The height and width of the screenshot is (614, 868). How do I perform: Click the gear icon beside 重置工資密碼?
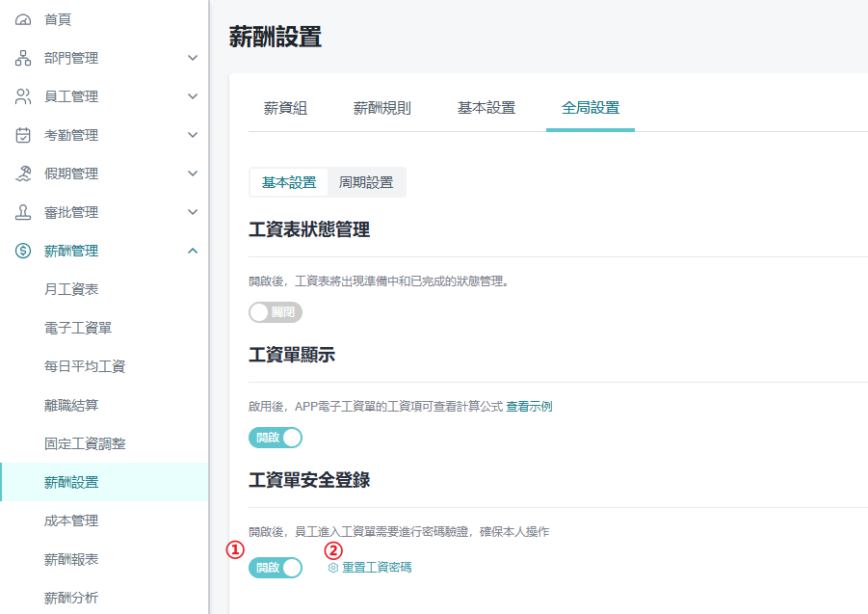pyautogui.click(x=333, y=568)
